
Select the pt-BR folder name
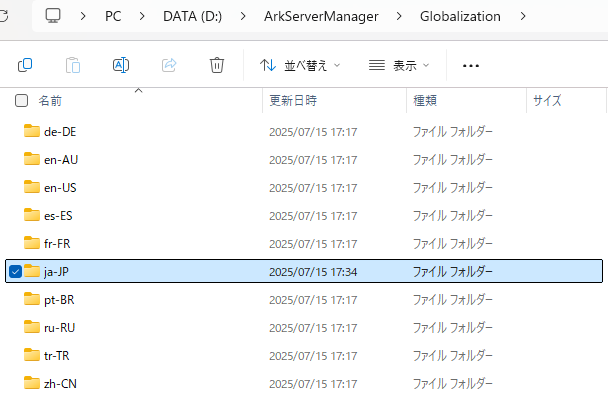59,300
